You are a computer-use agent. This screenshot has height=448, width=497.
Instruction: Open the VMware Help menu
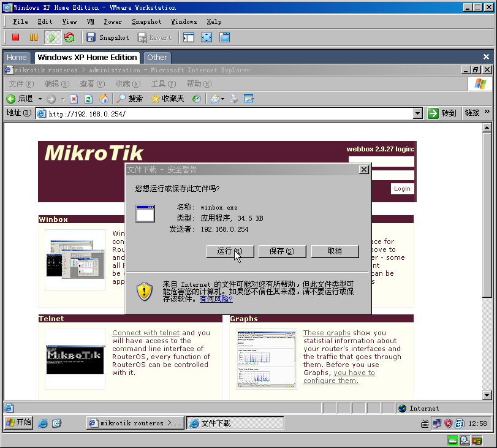click(x=214, y=21)
